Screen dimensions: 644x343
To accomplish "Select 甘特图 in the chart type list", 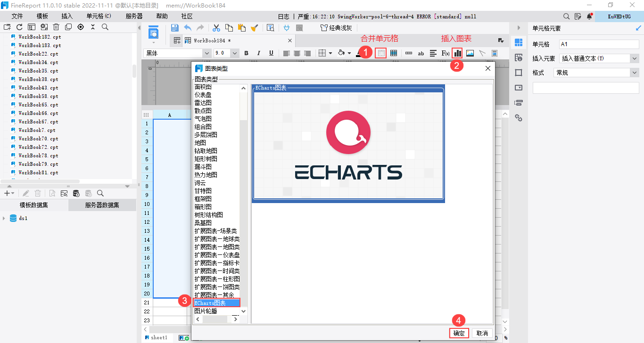I will (203, 191).
